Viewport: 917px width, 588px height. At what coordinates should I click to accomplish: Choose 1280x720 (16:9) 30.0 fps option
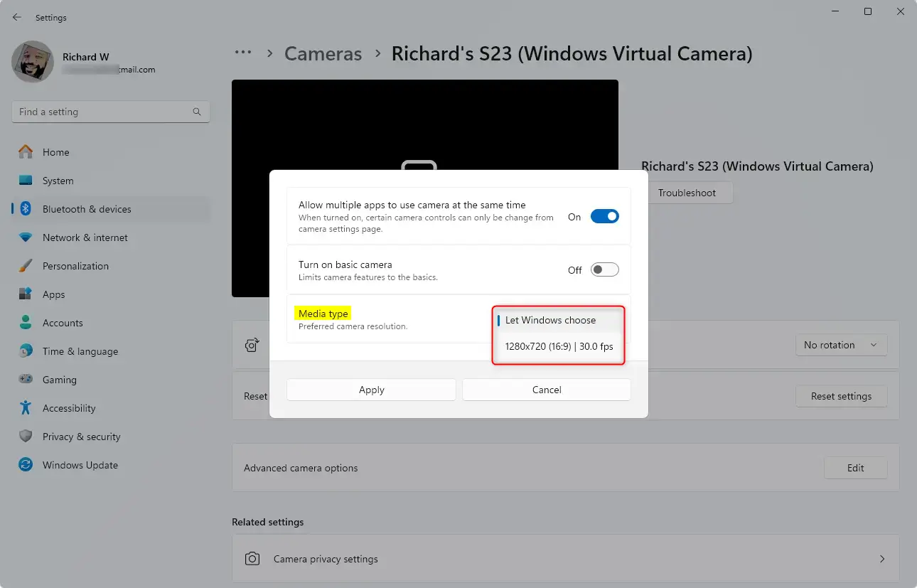(559, 347)
